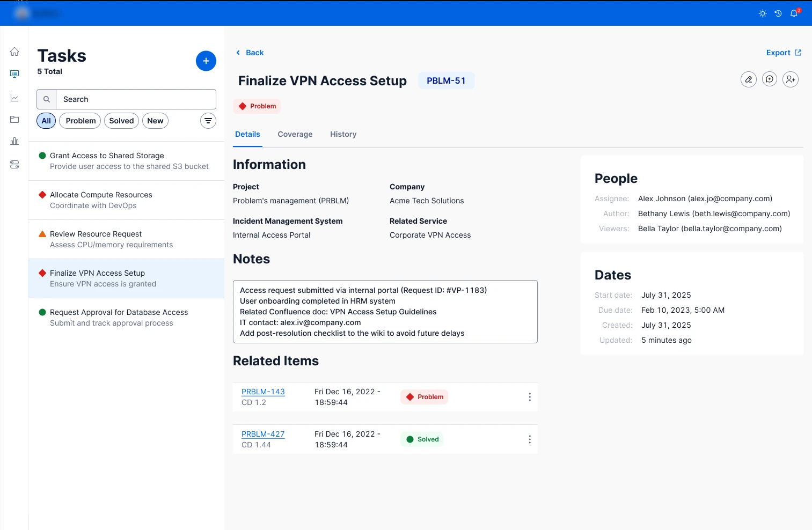Open the folder sidebar icon
The image size is (812, 530).
(14, 119)
